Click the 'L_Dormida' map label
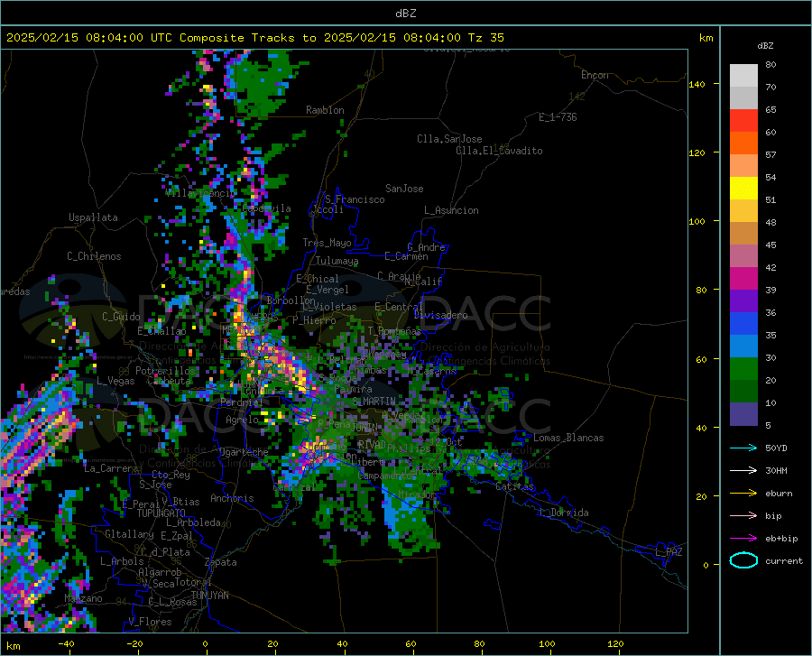 563,513
